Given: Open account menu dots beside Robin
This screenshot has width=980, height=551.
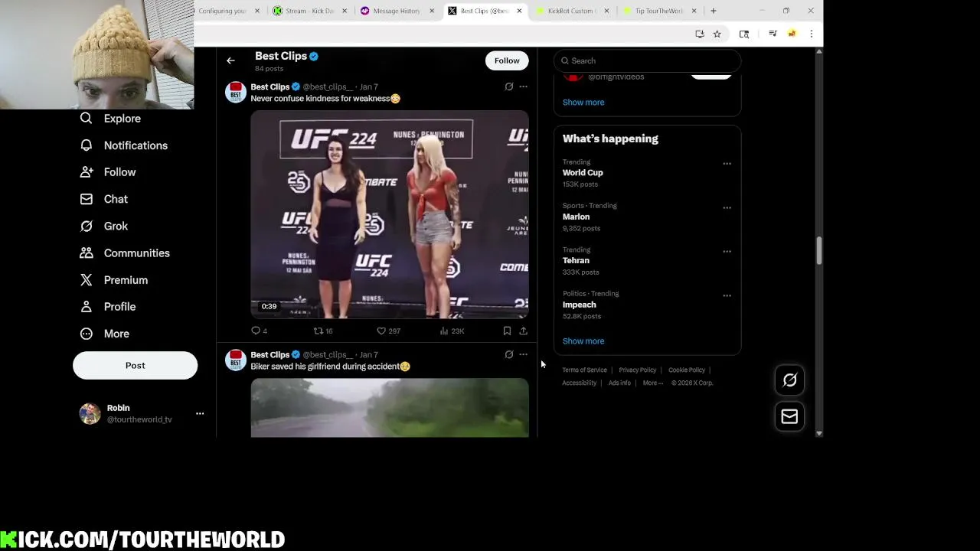Looking at the screenshot, I should tap(200, 413).
